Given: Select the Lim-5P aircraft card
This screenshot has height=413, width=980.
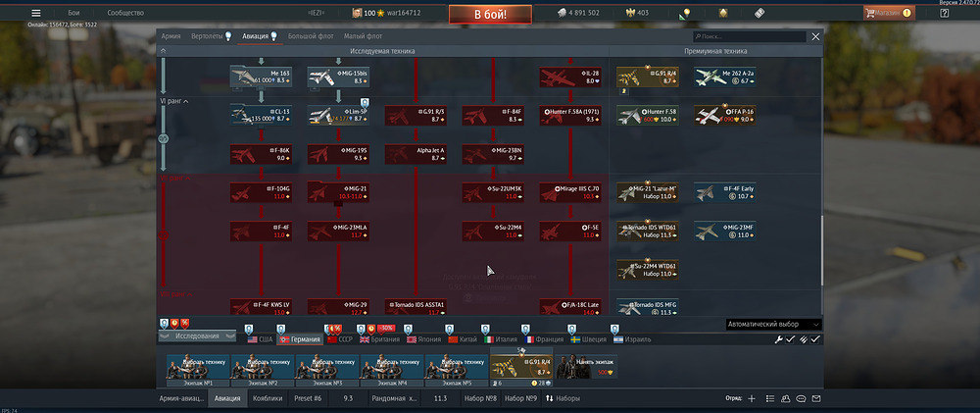Looking at the screenshot, I should point(338,115).
